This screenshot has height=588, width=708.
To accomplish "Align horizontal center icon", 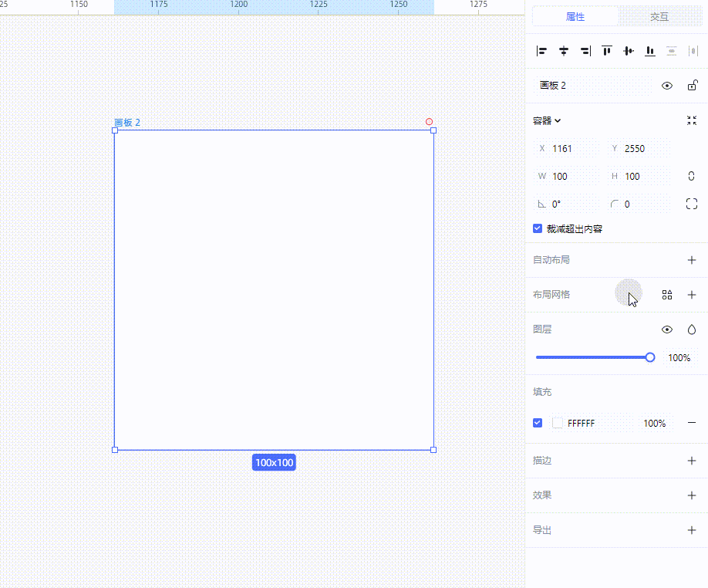I will tap(564, 51).
